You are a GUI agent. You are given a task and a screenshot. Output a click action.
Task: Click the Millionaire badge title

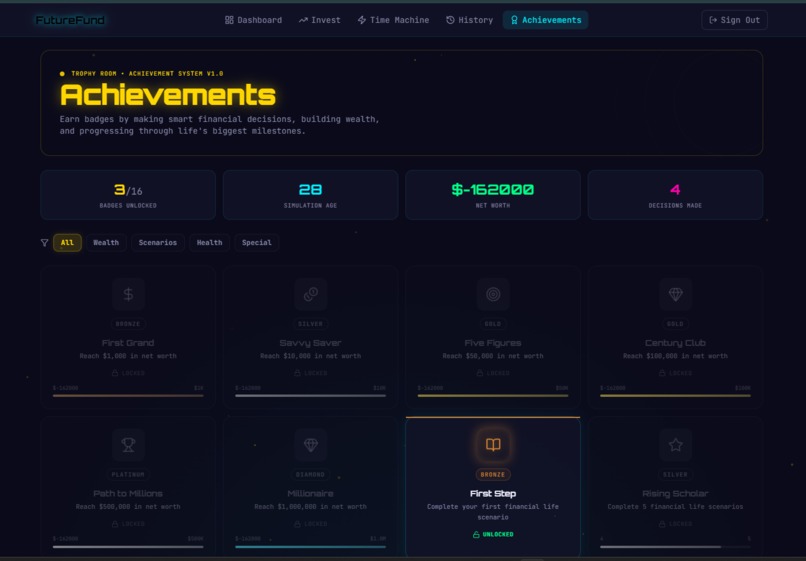[310, 494]
